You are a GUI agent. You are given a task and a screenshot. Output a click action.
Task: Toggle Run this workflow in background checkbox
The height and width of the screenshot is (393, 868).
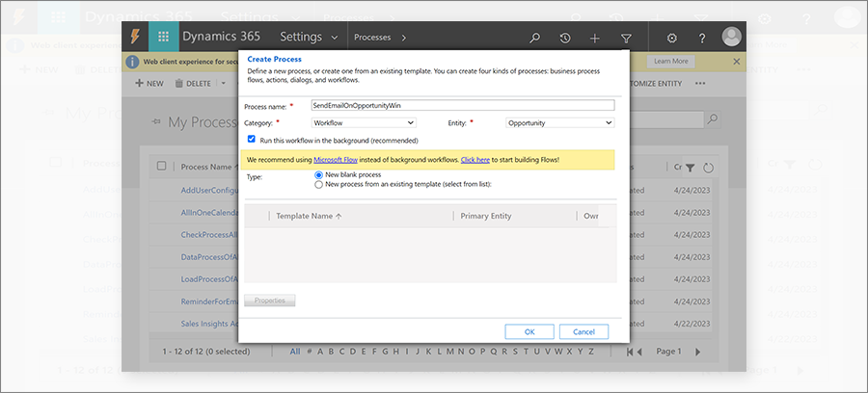[x=252, y=140]
